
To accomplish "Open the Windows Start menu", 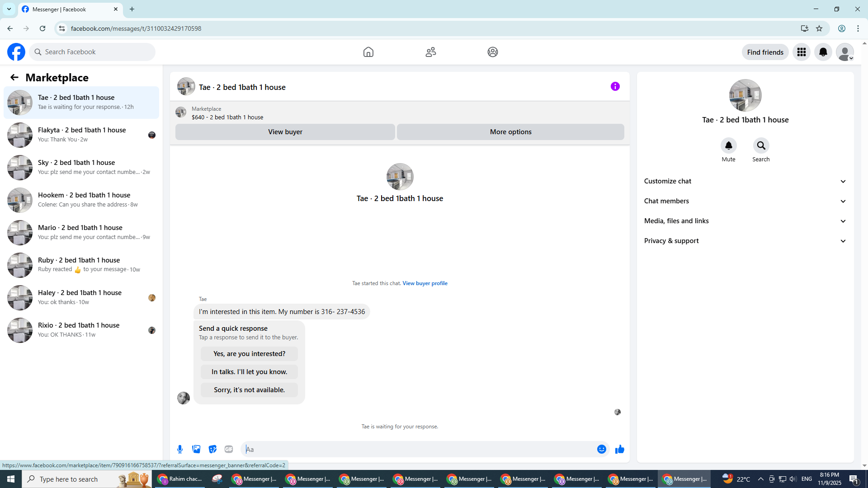I will 11,479.
